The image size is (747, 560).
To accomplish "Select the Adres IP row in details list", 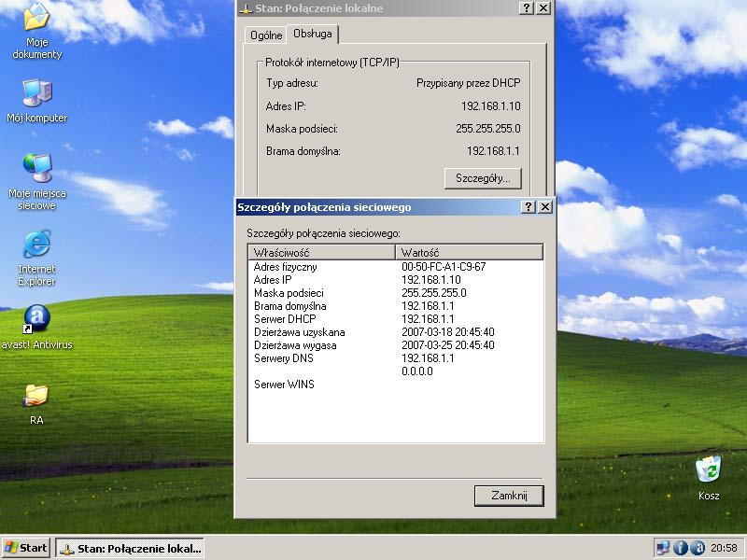I will pos(395,279).
